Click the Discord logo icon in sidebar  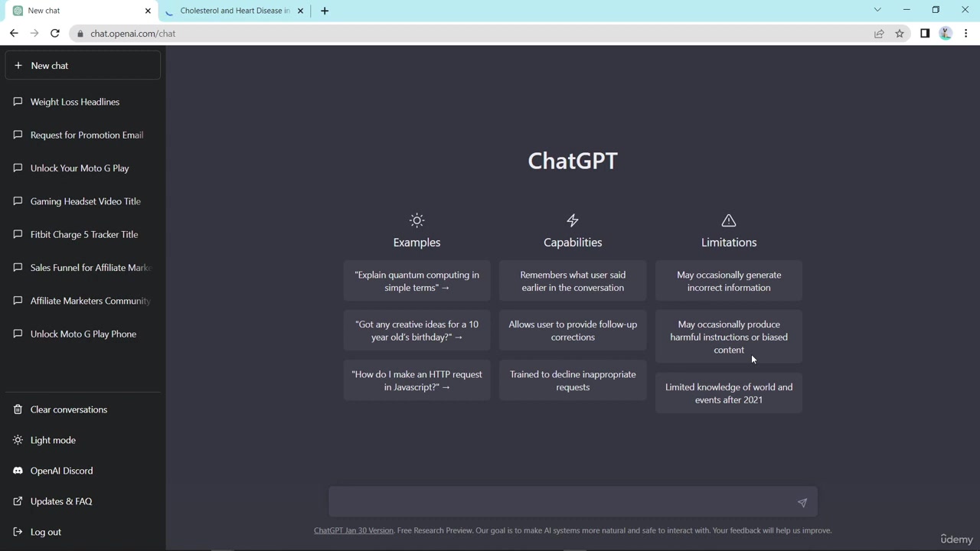tap(18, 471)
